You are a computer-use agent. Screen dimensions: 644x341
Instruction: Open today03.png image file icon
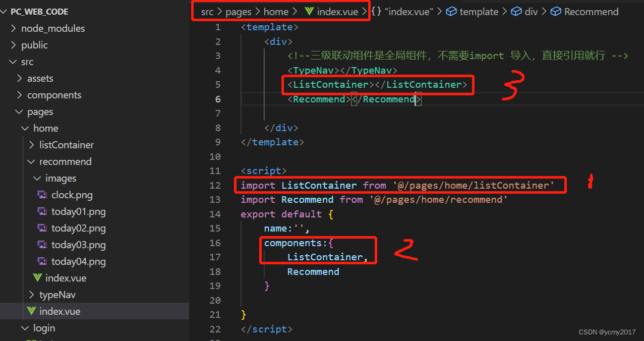pyautogui.click(x=43, y=245)
